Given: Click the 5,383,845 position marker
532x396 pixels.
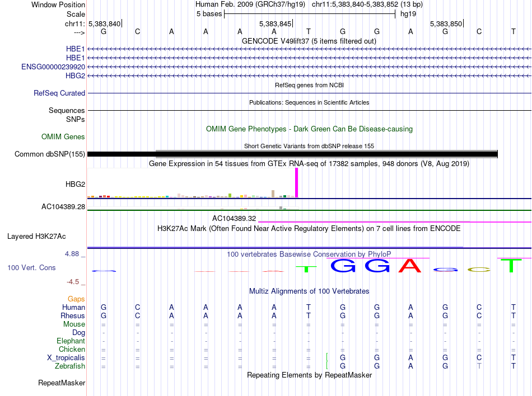Looking at the screenshot, I should coord(275,23).
